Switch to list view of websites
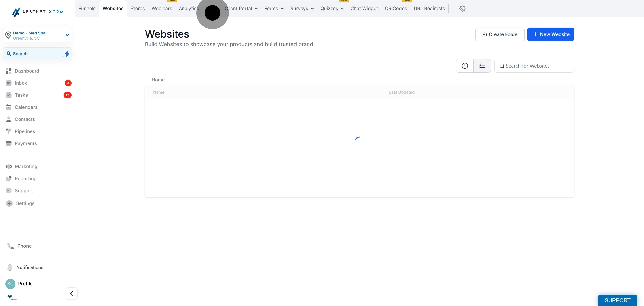The height and width of the screenshot is (306, 644). (x=482, y=66)
